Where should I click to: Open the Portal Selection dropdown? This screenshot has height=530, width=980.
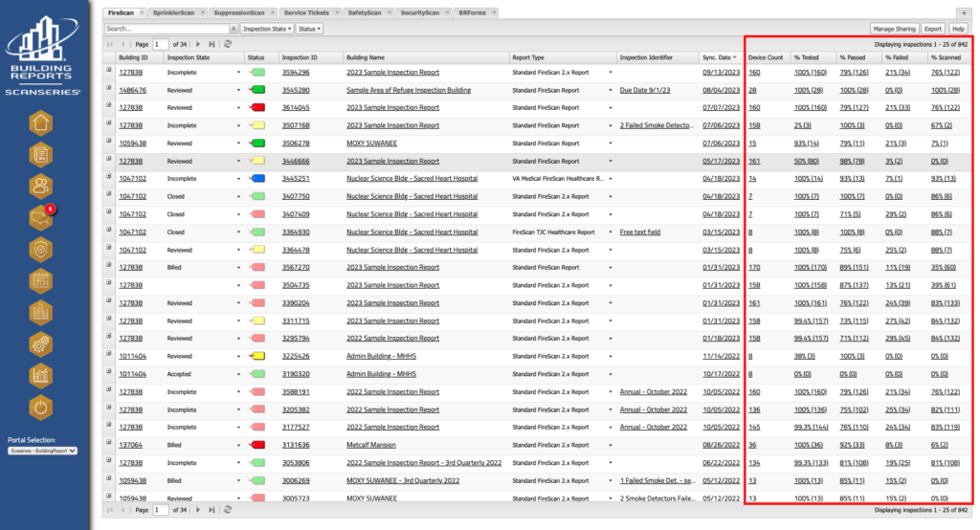(42, 449)
